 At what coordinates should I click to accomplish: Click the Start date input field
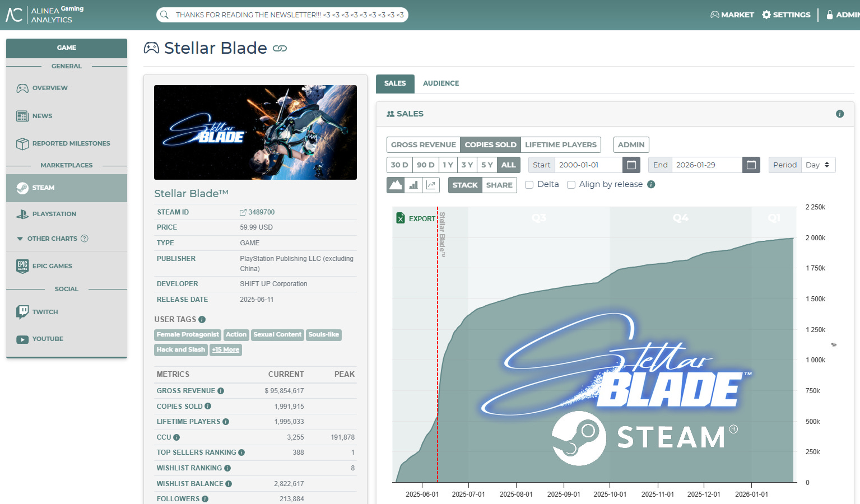(x=588, y=165)
